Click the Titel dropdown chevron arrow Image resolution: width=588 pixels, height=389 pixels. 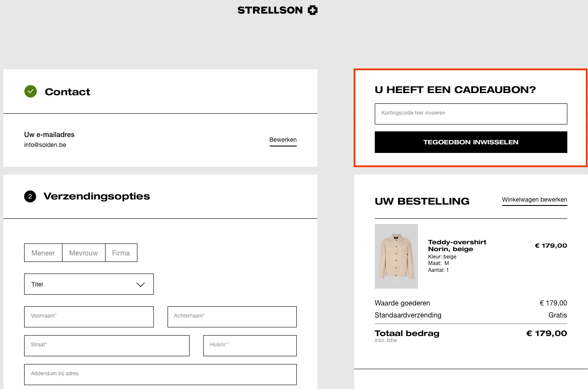140,284
